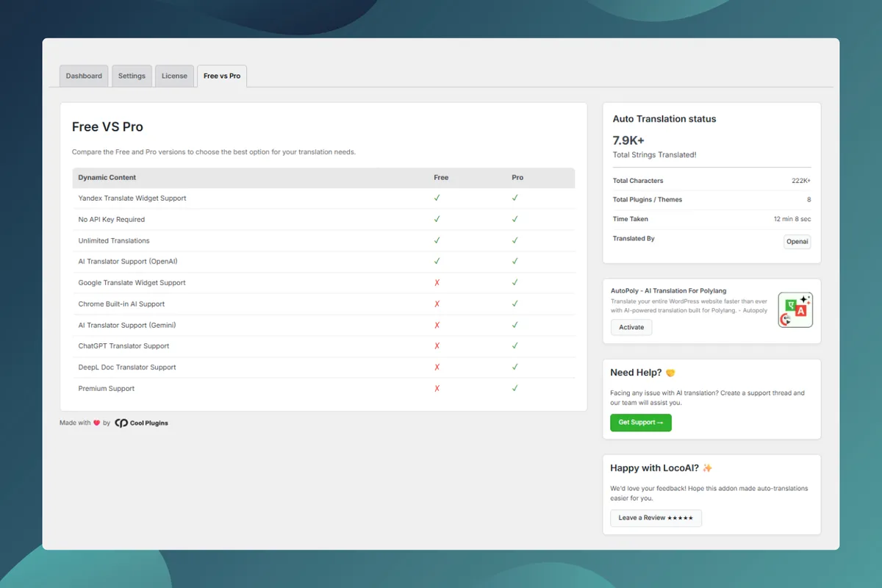Click the Free column header

pyautogui.click(x=441, y=177)
